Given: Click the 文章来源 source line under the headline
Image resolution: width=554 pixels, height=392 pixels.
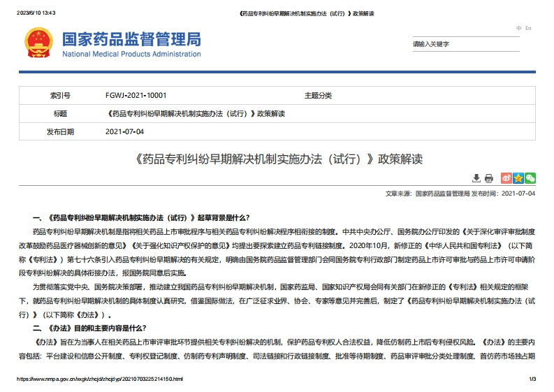Looking at the screenshot, I should point(460,194).
